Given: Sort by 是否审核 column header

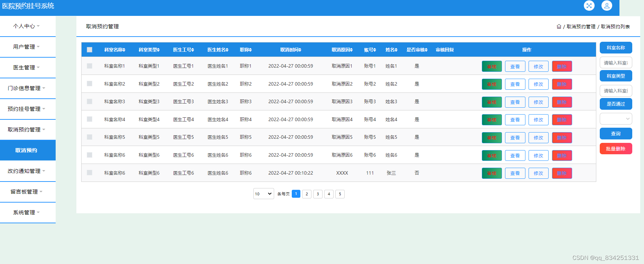Looking at the screenshot, I should (x=417, y=50).
